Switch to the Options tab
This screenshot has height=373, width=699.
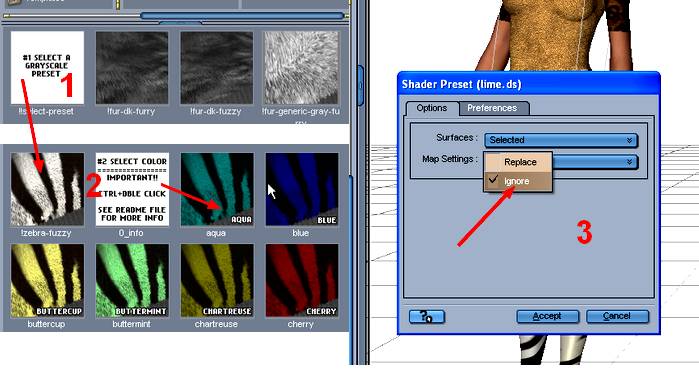432,108
